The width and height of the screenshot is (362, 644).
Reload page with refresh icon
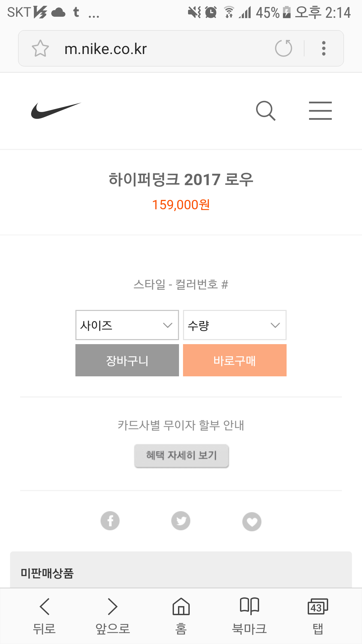pyautogui.click(x=284, y=48)
